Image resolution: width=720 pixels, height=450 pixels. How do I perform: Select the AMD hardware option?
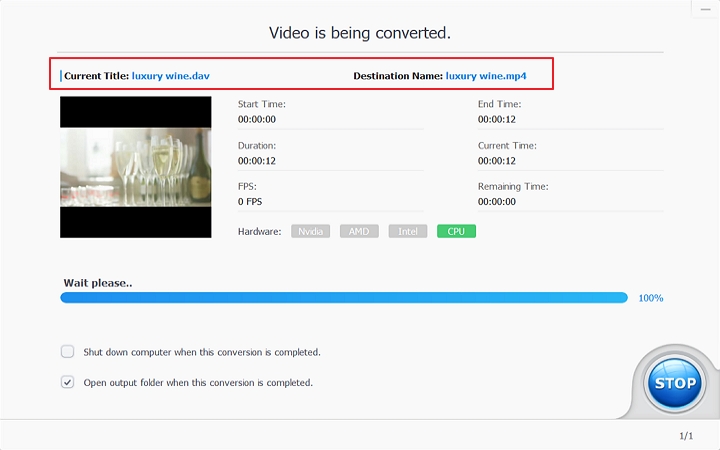tap(359, 231)
